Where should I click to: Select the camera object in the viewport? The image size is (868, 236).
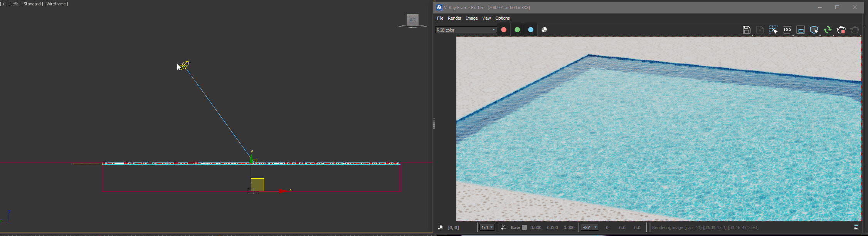point(184,65)
